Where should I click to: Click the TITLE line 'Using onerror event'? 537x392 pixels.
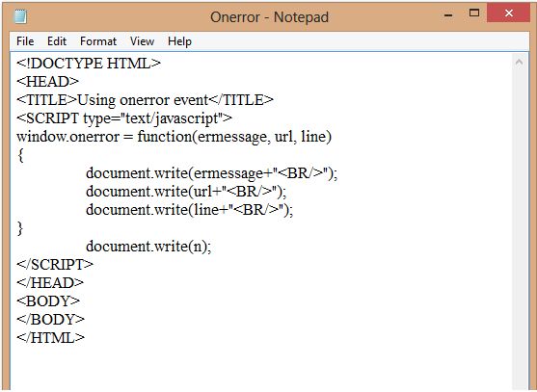click(x=145, y=100)
